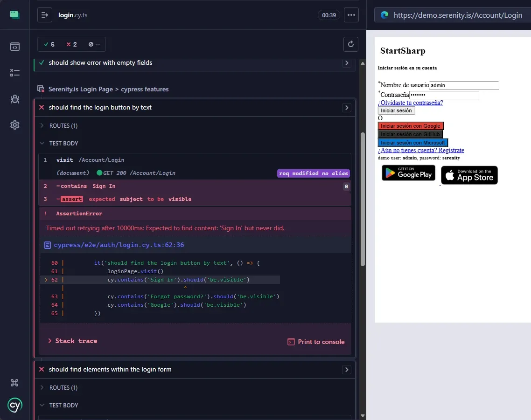Click the 'Nombre de usuario' input field
This screenshot has width=531, height=420.
pyautogui.click(x=464, y=85)
